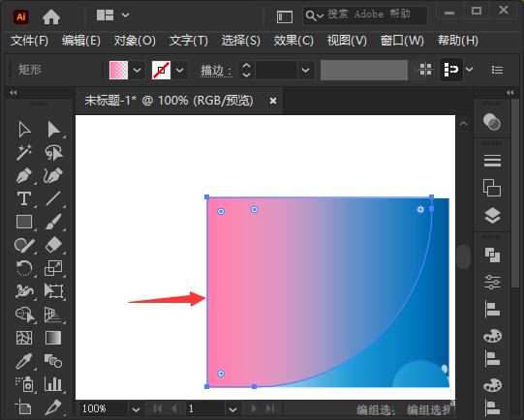Select the Free Transform tool

coord(53,291)
